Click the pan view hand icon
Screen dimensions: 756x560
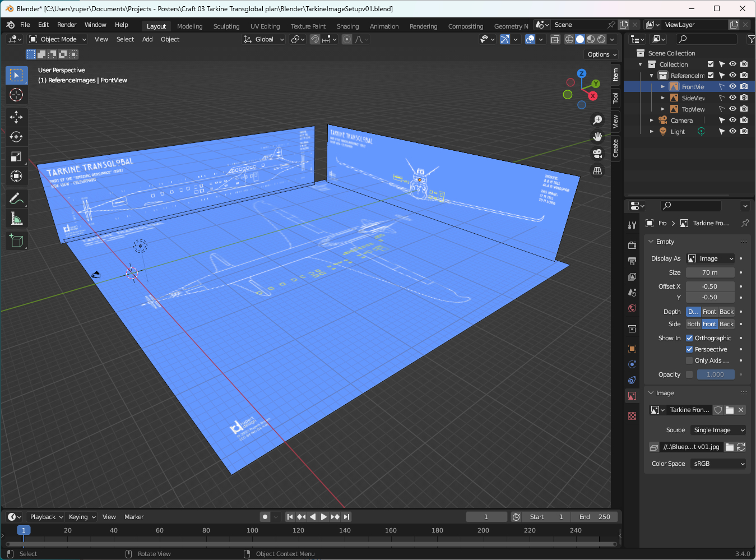click(597, 137)
